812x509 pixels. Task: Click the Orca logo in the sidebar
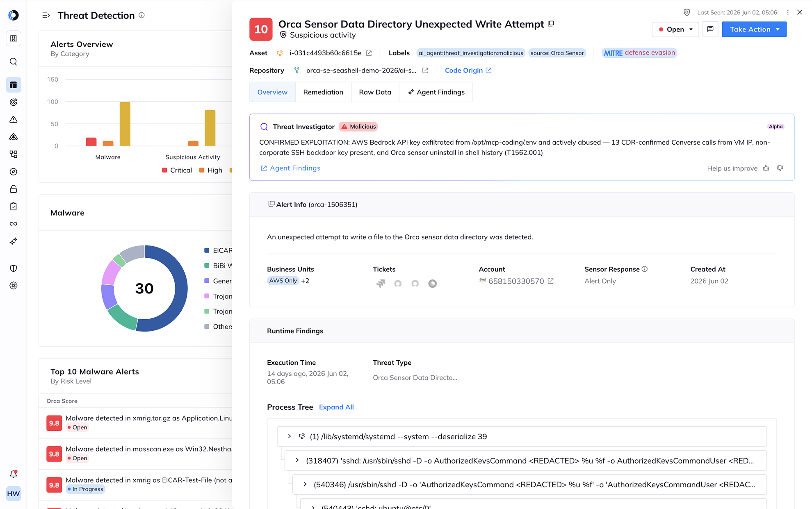click(13, 15)
